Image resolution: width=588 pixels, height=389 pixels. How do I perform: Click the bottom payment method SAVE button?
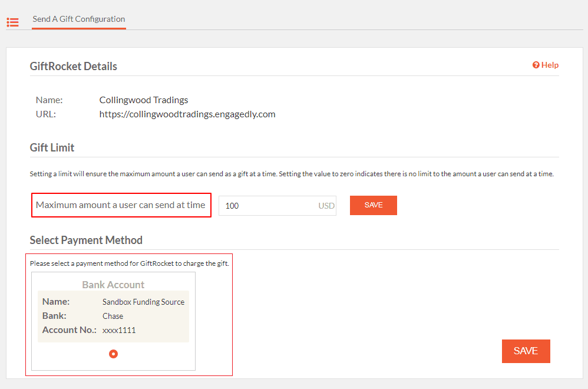point(526,351)
